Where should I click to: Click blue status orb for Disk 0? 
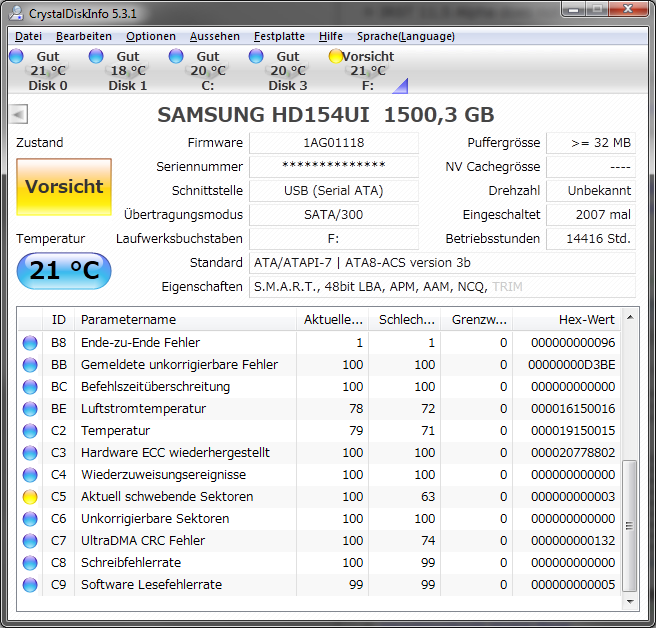(x=16, y=56)
